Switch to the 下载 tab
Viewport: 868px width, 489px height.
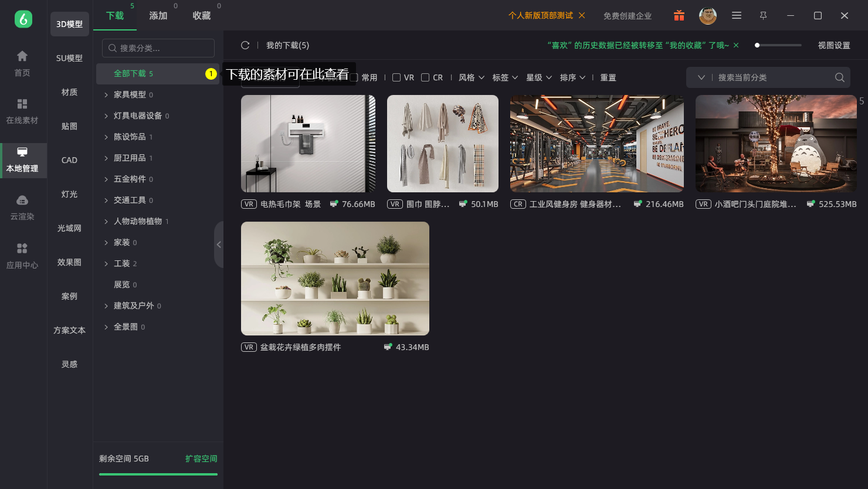[115, 16]
